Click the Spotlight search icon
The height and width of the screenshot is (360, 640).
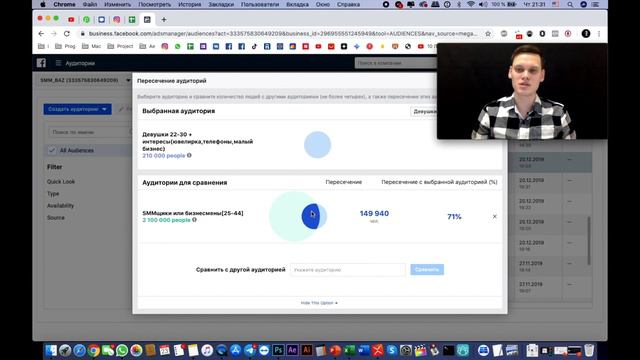pyautogui.click(x=570, y=4)
